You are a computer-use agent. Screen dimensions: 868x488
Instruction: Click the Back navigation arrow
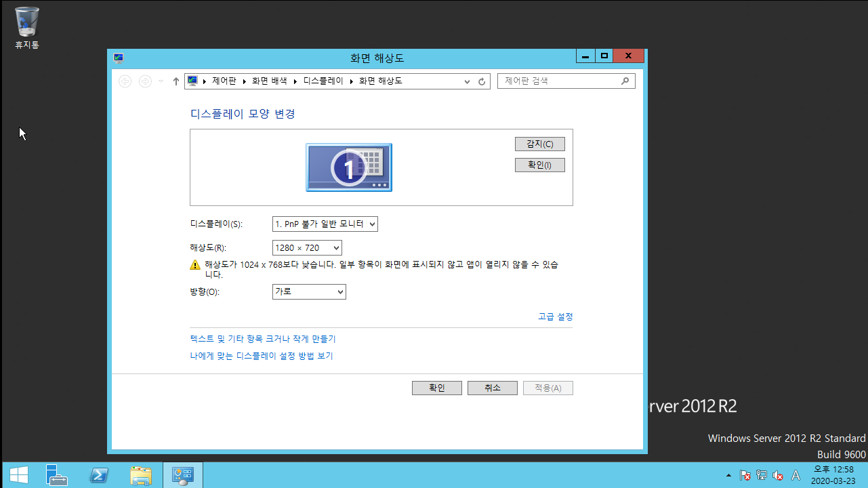click(x=125, y=81)
